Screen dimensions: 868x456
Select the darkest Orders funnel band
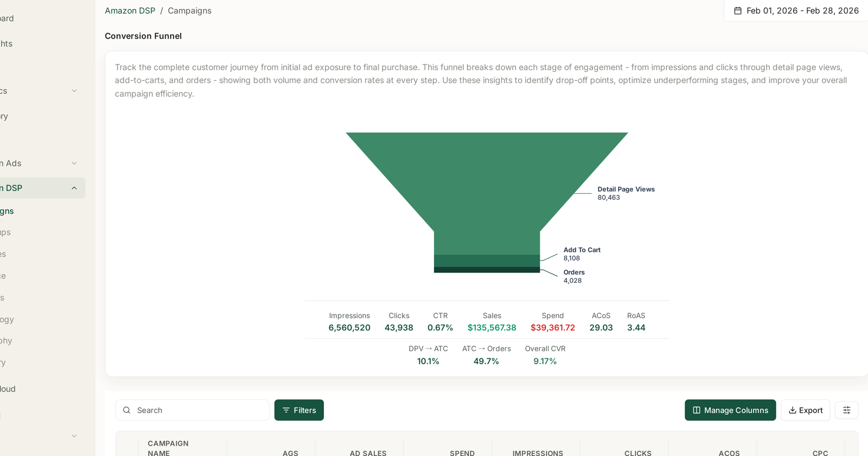click(x=487, y=270)
